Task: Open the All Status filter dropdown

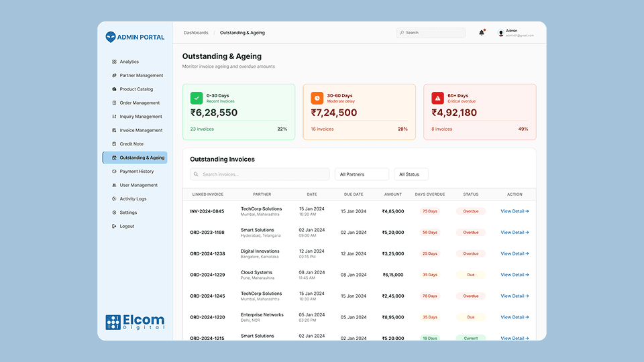Action: tap(411, 174)
